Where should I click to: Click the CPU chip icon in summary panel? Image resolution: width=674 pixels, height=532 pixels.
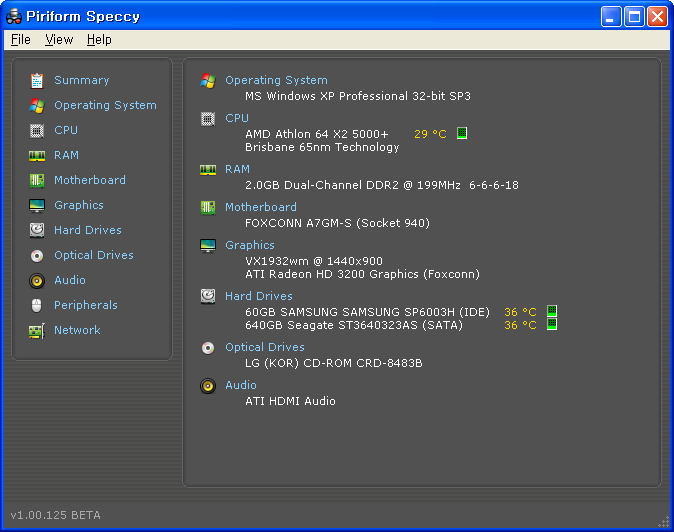208,119
